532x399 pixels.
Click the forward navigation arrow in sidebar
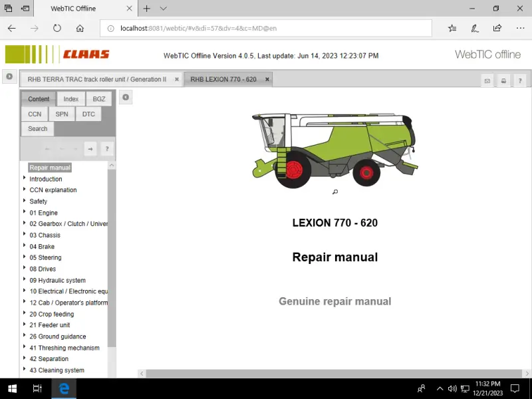[90, 148]
